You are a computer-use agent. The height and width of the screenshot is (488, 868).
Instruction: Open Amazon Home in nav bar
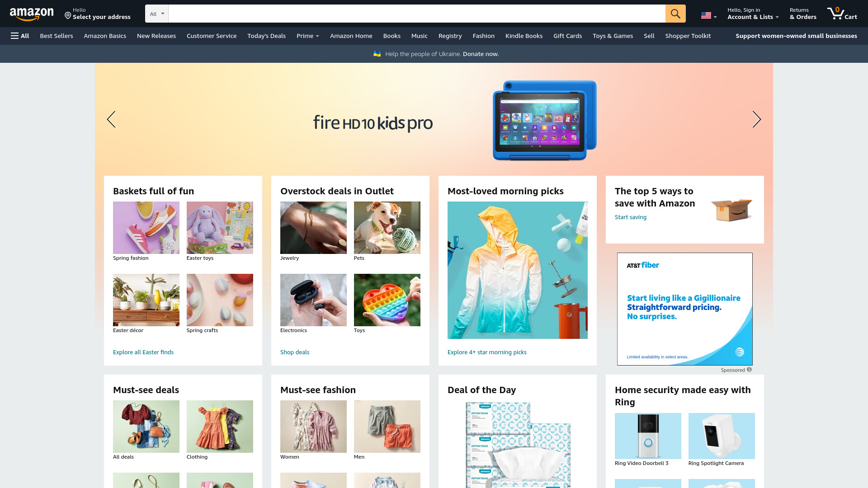[351, 36]
